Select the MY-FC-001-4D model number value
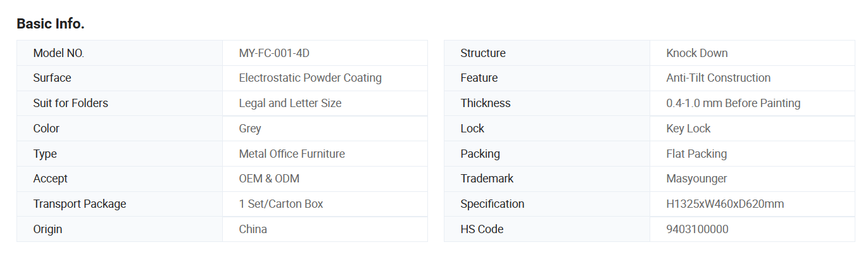 coord(274,53)
